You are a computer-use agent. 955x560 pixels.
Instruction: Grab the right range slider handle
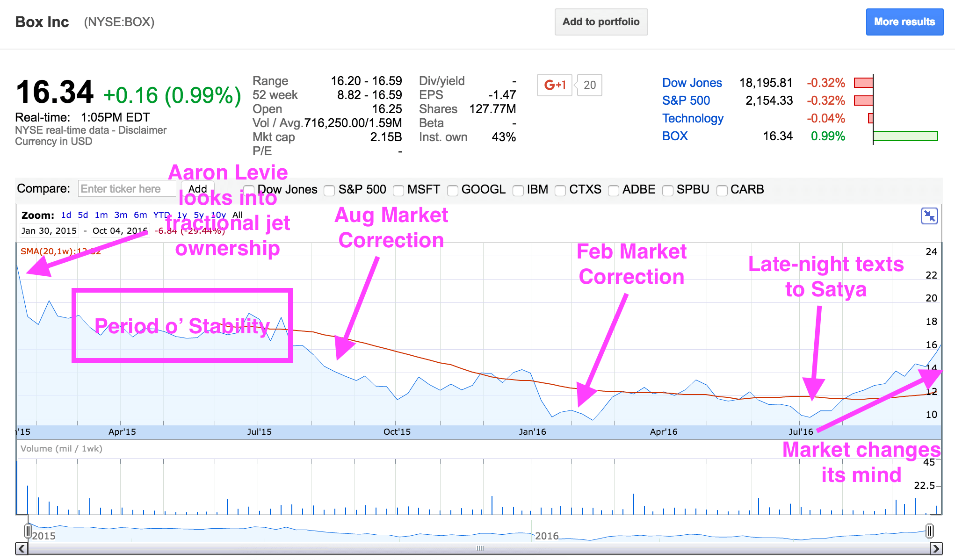tap(930, 531)
